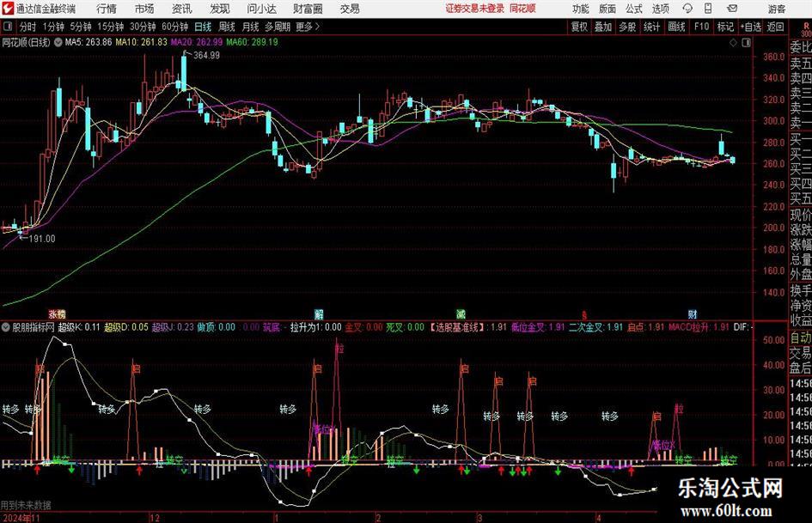Open the 公式 menu
812x523 pixels.
pyautogui.click(x=634, y=9)
